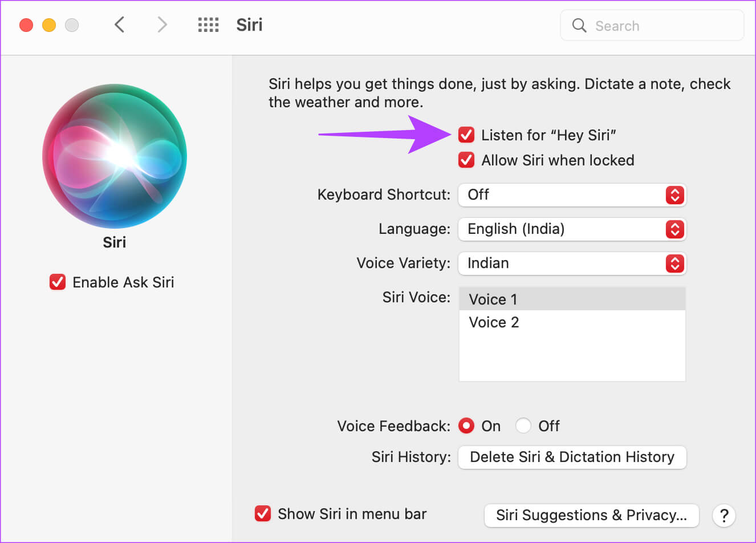Viewport: 756px width, 543px height.
Task: Focus the Search field
Action: [652, 25]
